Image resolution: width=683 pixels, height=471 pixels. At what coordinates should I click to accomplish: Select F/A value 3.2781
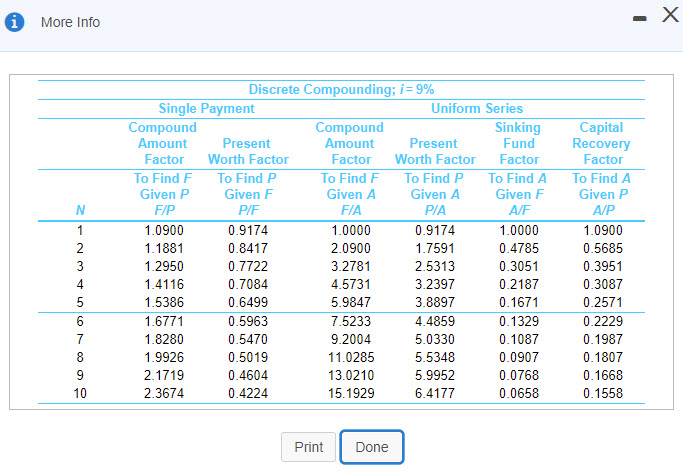(351, 266)
